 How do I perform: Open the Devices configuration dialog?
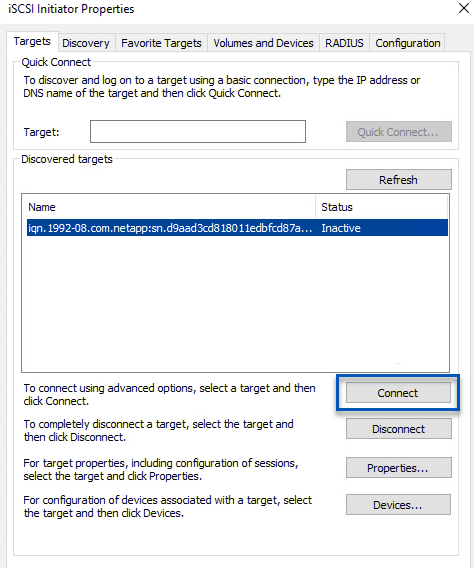point(398,505)
